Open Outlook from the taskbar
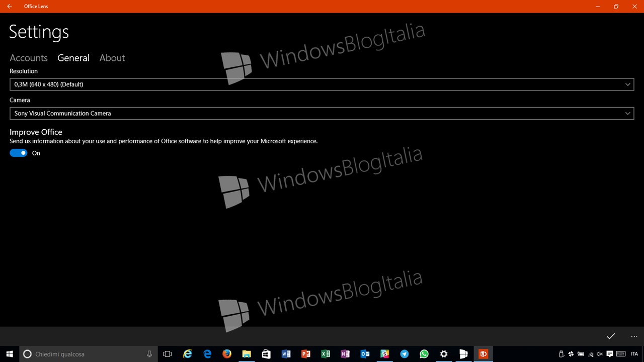This screenshot has width=644, height=362. pos(365,354)
